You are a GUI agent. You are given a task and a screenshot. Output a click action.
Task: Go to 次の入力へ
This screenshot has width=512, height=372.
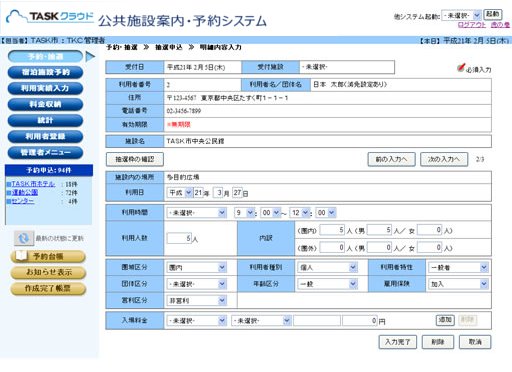point(444,159)
